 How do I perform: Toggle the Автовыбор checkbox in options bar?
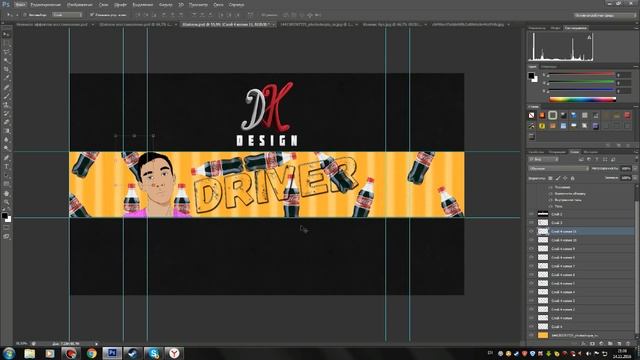(24, 15)
